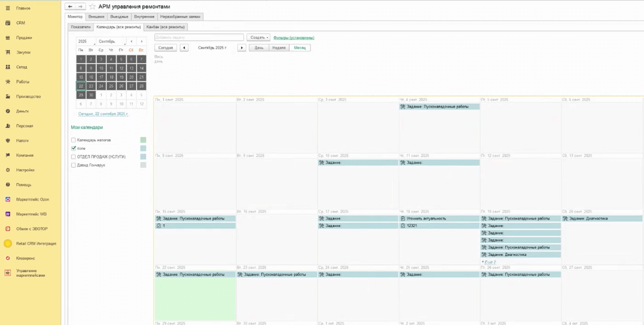The height and width of the screenshot is (325, 644).
Task: Click the Деньги sidebar icon
Action: tap(8, 111)
